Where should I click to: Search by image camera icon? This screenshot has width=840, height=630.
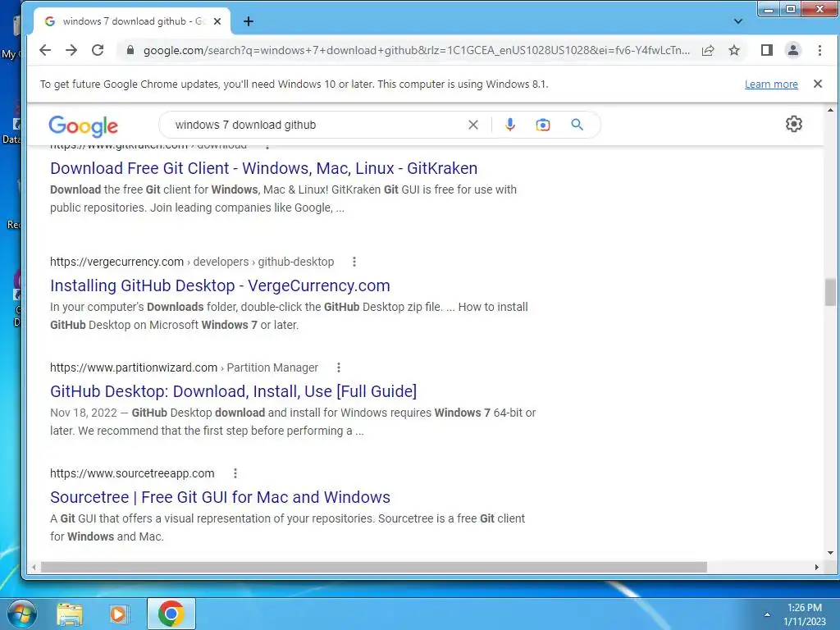click(543, 125)
